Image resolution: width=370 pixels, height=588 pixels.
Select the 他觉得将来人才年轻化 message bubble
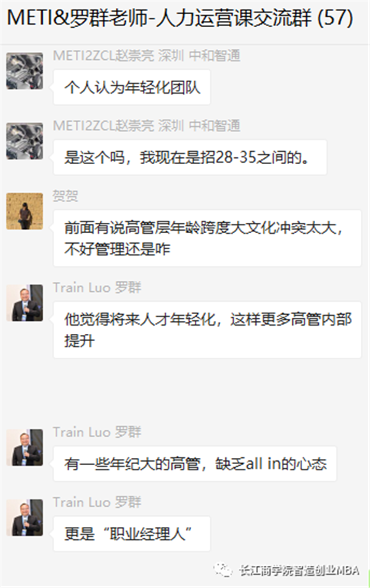pos(207,329)
